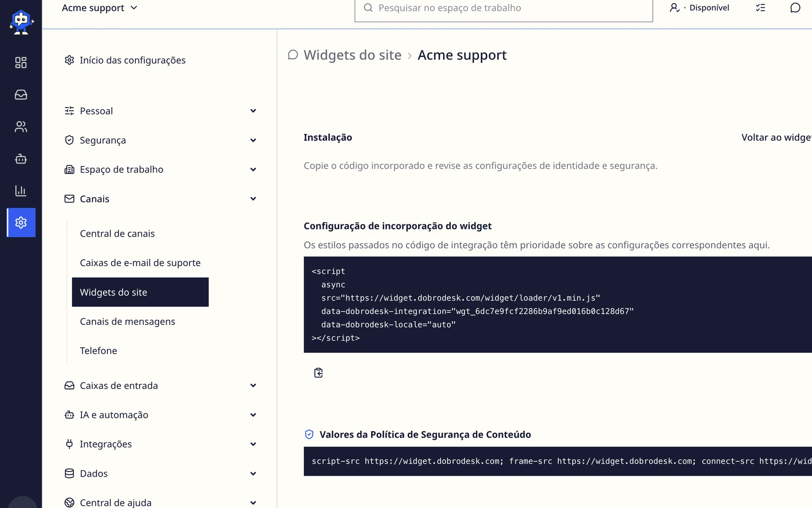
Task: Click the embed script code block
Action: [x=558, y=304]
